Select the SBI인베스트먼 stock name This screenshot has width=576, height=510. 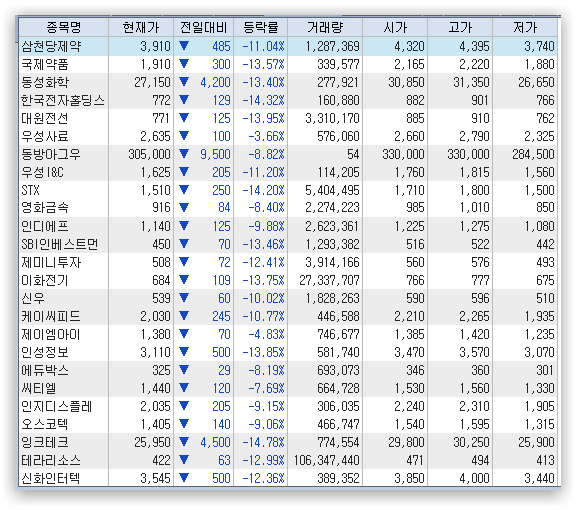pyautogui.click(x=60, y=244)
